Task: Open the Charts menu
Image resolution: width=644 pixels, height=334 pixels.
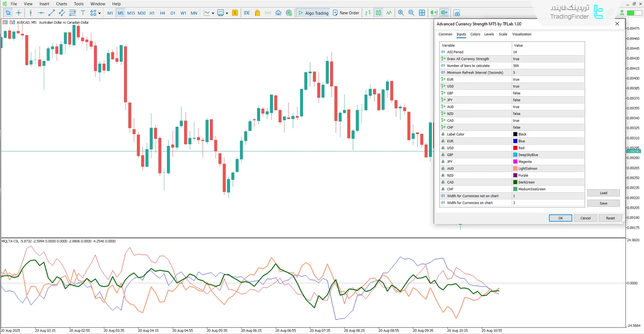Action: point(61,4)
